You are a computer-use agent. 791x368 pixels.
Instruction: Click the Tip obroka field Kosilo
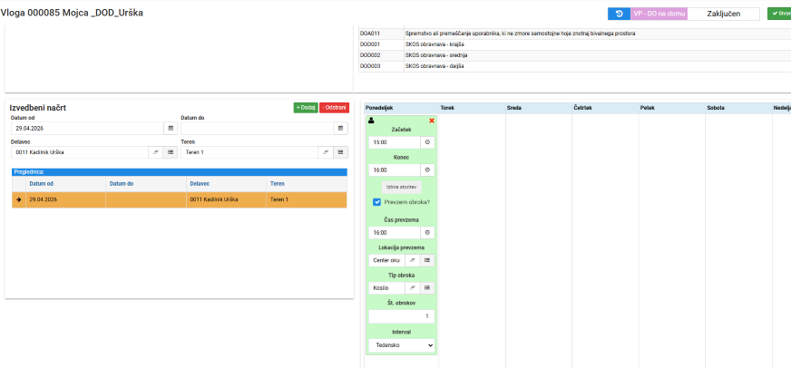coord(387,288)
